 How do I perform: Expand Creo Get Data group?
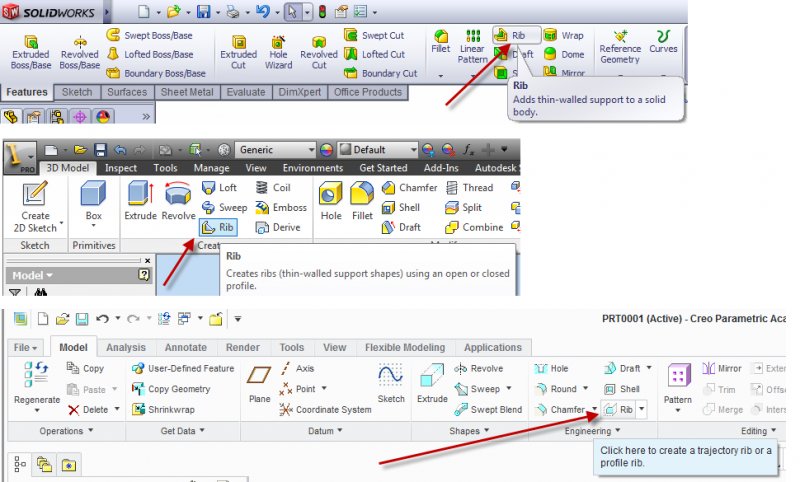coord(183,431)
